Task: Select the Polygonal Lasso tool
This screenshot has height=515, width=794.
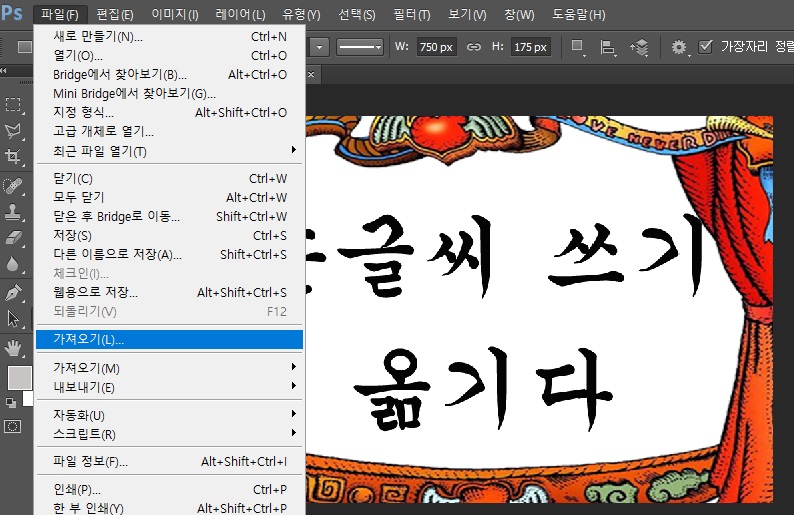Action: click(13, 130)
